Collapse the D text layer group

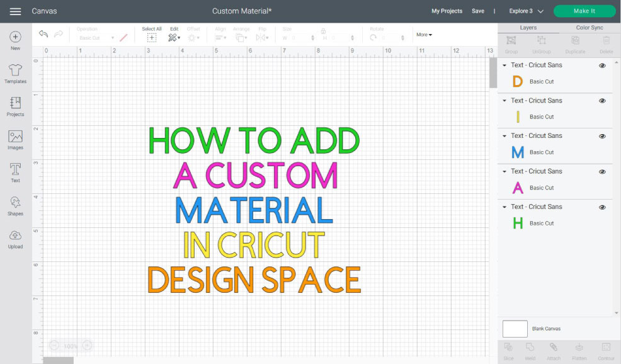point(504,65)
